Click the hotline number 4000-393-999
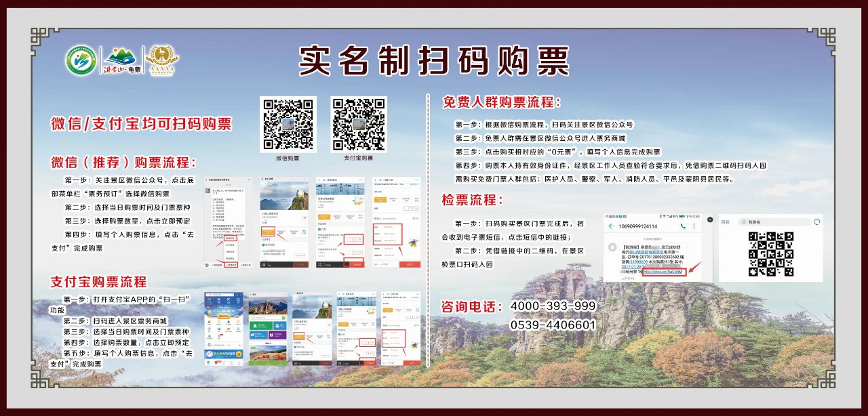 [553, 306]
